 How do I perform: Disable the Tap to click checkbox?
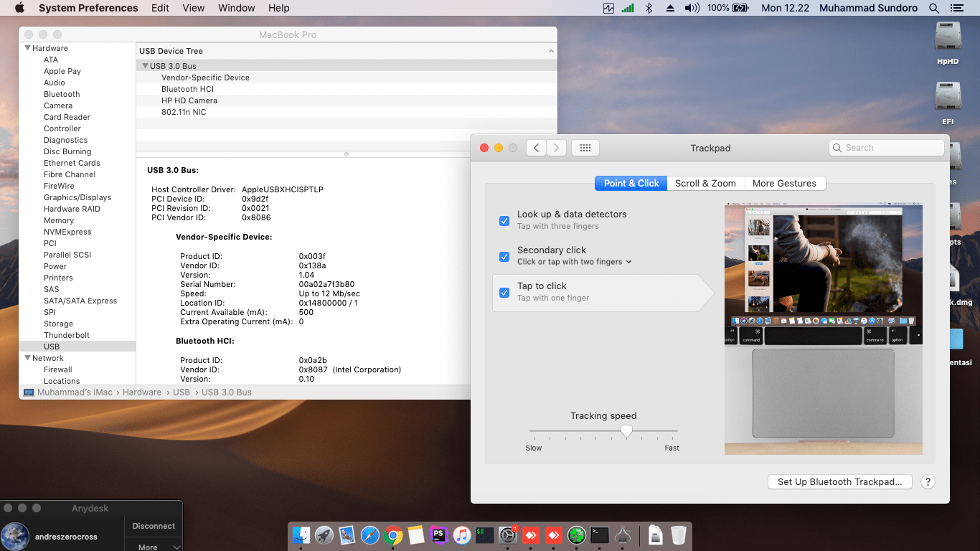[504, 292]
